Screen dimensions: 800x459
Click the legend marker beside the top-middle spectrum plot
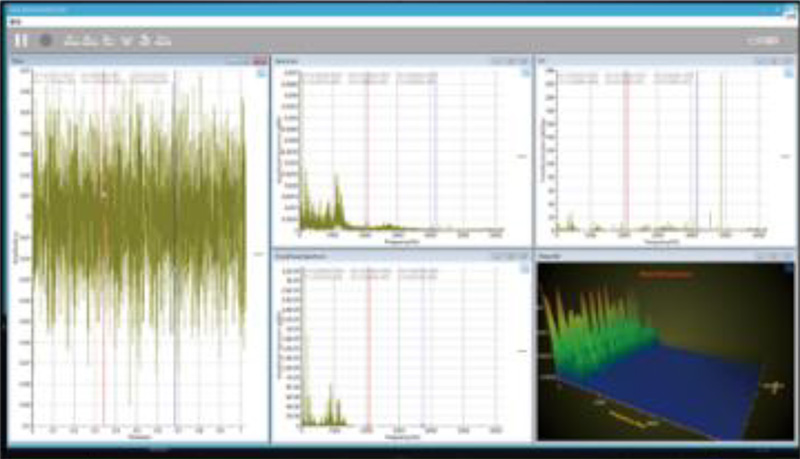tap(522, 156)
